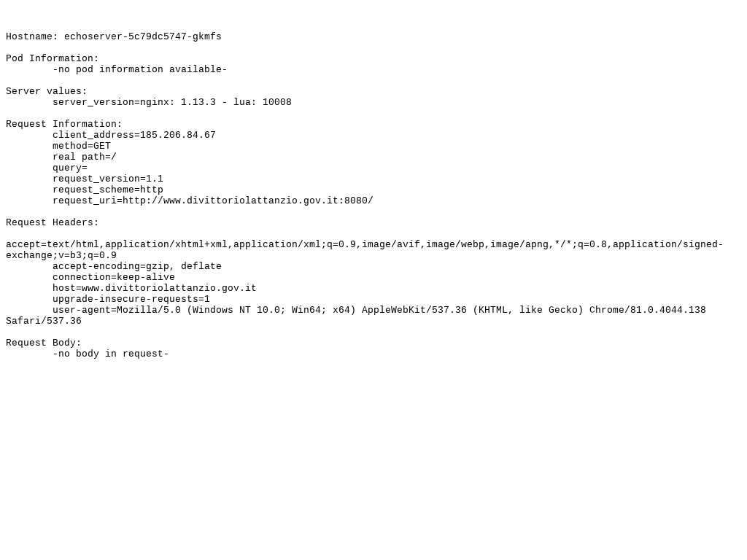Click the server_version nginx line
Viewport: 747px width, 560px height.
point(172,102)
